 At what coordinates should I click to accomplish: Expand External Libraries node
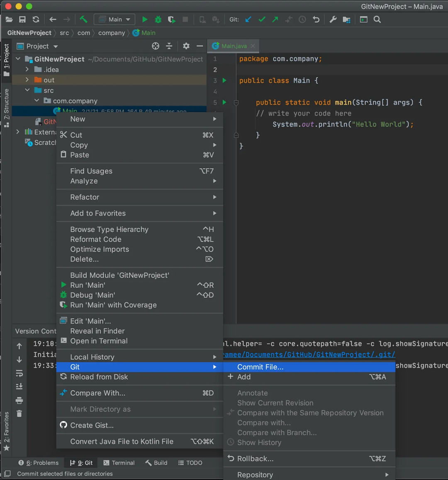point(18,132)
